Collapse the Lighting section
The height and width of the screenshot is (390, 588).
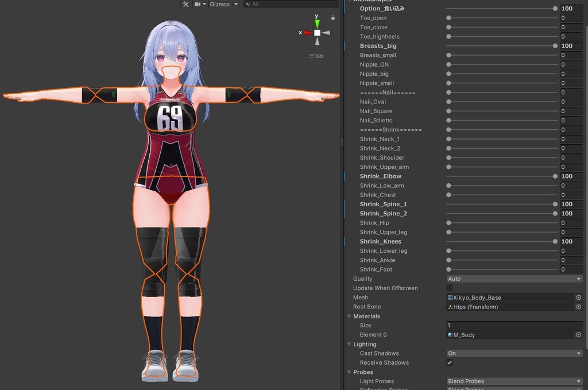(x=349, y=344)
